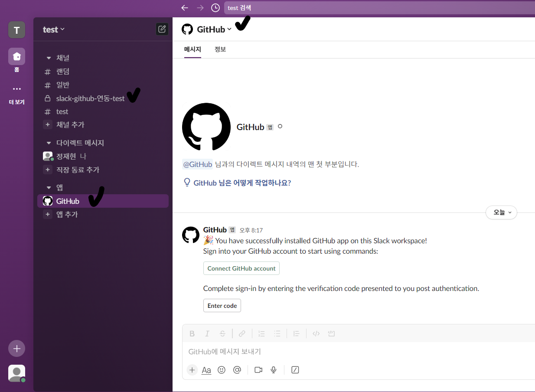Image resolution: width=535 pixels, height=392 pixels.
Task: Click the large GitHub logo avatar
Action: (206, 127)
